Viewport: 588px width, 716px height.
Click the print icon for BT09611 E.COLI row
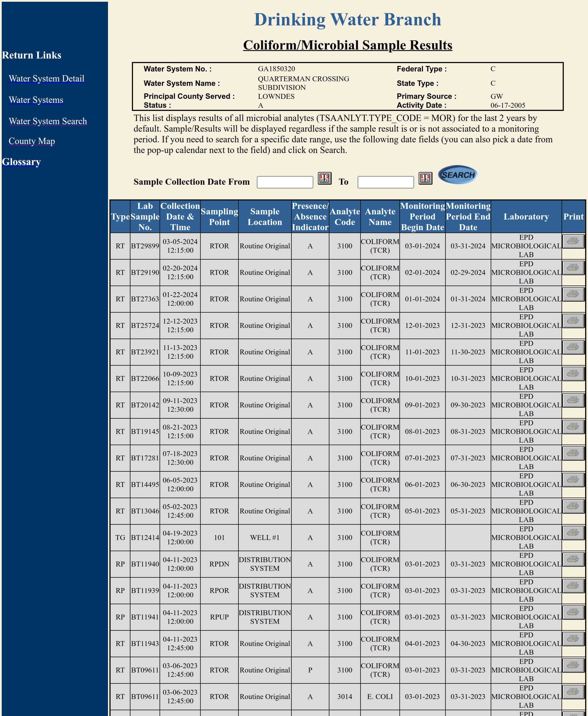(x=572, y=691)
